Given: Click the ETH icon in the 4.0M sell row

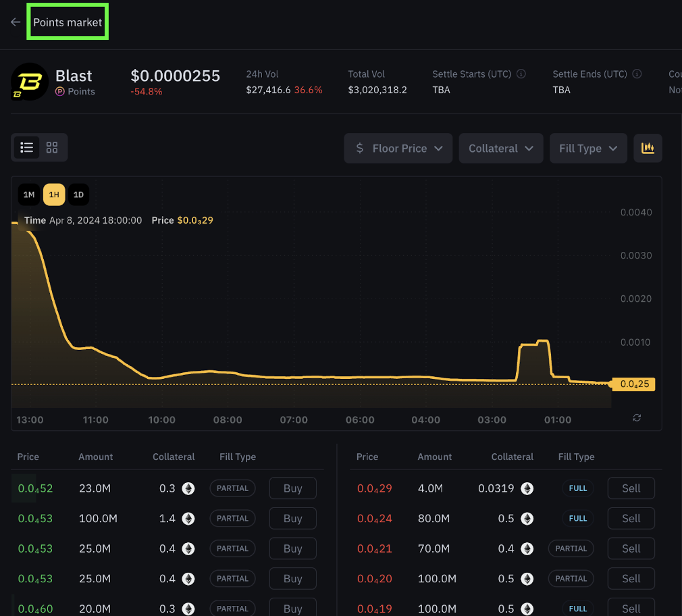Looking at the screenshot, I should point(527,488).
